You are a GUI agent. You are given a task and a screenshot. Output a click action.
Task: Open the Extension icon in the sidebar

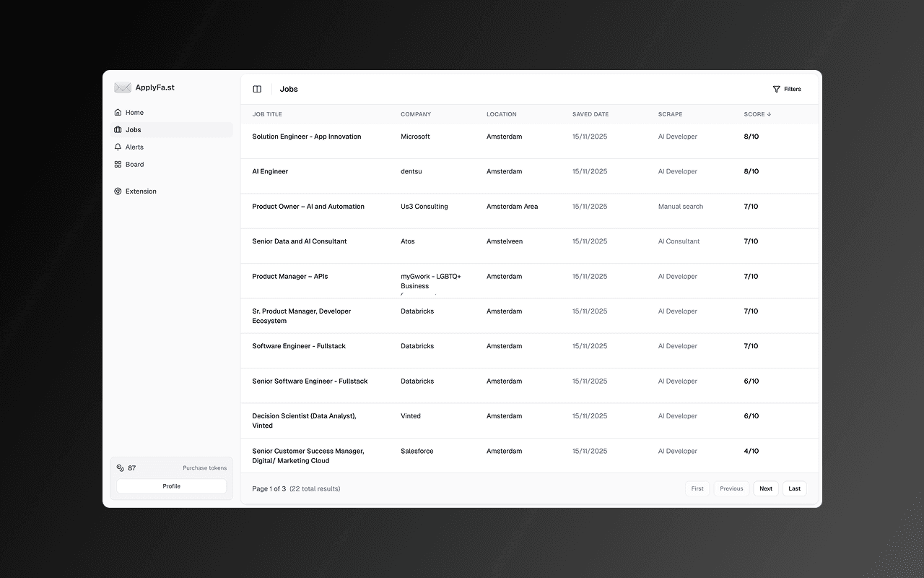point(118,191)
